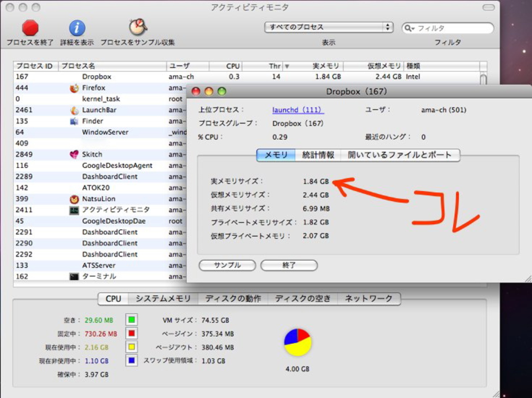Open the launchd (111) parent process link

coord(298,110)
